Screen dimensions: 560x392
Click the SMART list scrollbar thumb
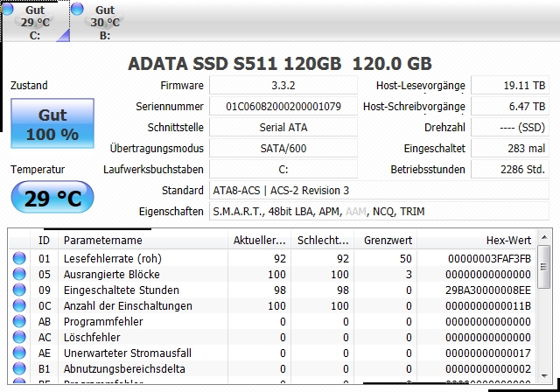click(544, 266)
